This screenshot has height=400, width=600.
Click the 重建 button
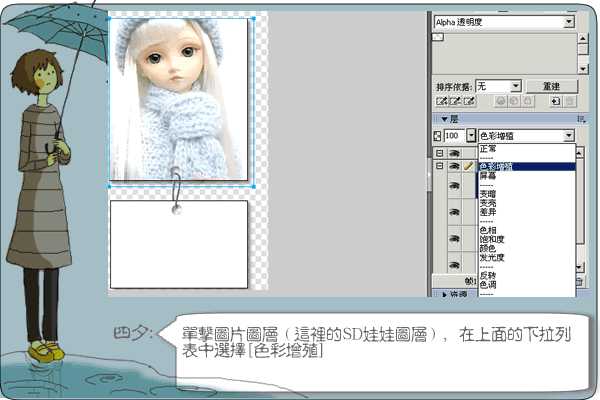[551, 86]
